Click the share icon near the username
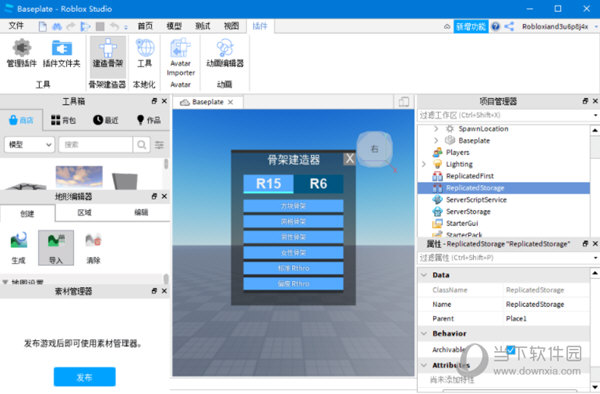 click(x=509, y=26)
